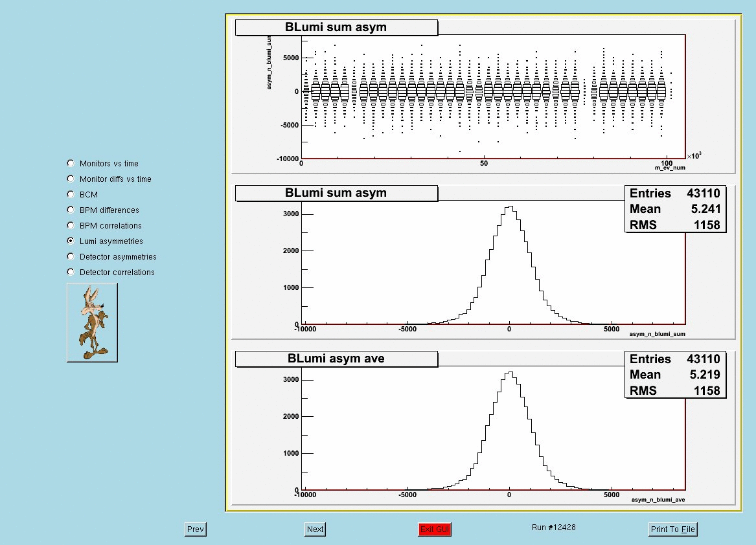Click the asym_n_blumi_sum x-axis label
The width and height of the screenshot is (756, 545).
(657, 334)
